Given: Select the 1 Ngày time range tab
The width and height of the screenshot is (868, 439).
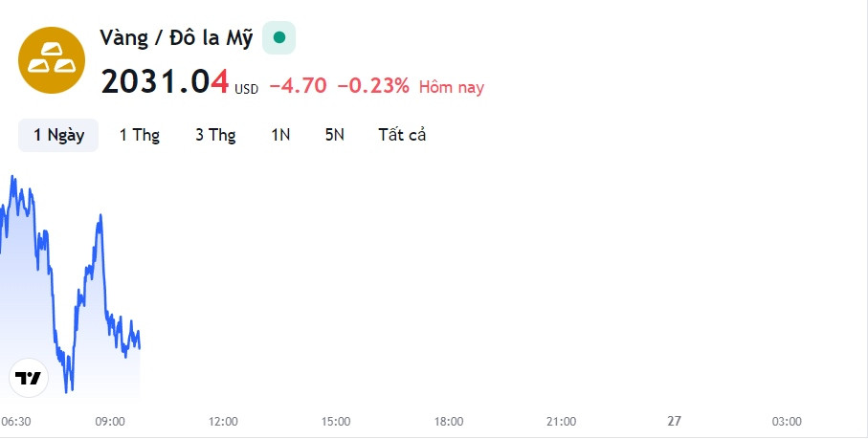Looking at the screenshot, I should point(58,135).
